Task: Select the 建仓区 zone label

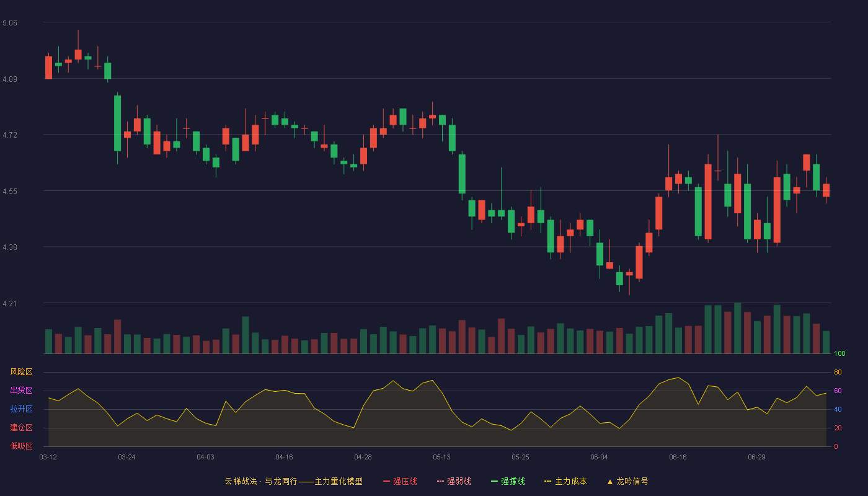Action: [21, 428]
